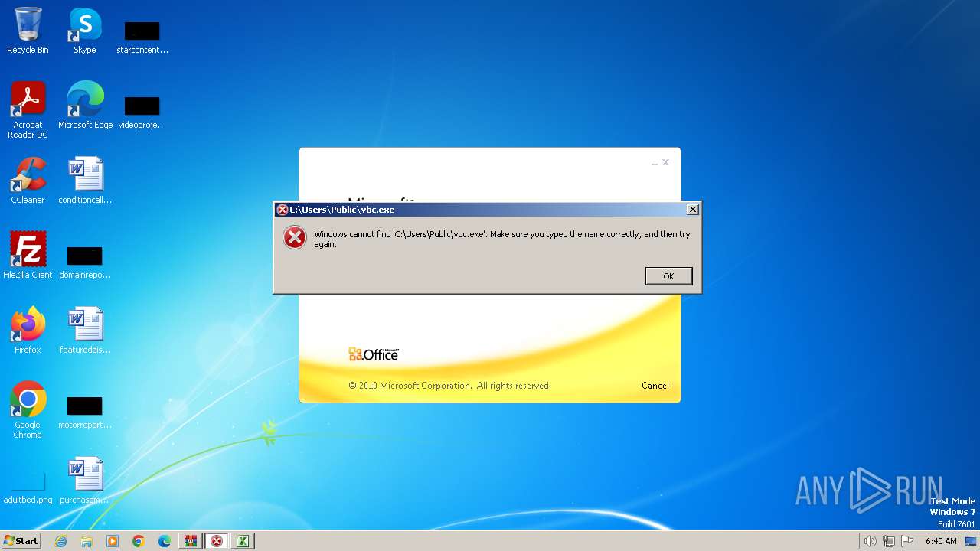Switch to Excel taskbar window
The image size is (980, 551).
pyautogui.click(x=243, y=541)
